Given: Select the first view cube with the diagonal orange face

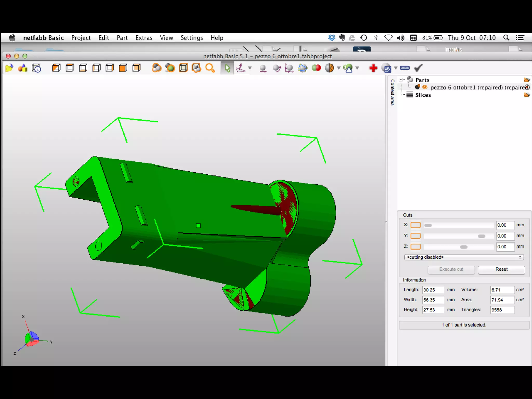Looking at the screenshot, I should click(x=56, y=68).
